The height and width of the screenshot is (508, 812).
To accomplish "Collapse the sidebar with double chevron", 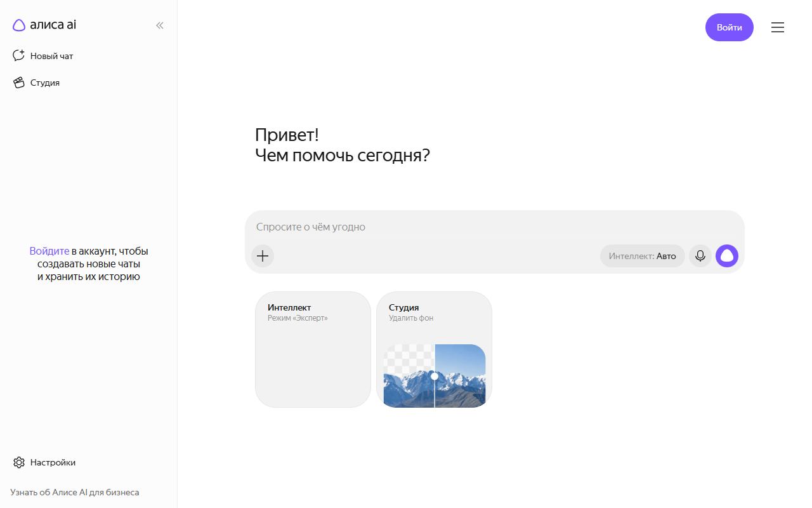I will pyautogui.click(x=160, y=25).
